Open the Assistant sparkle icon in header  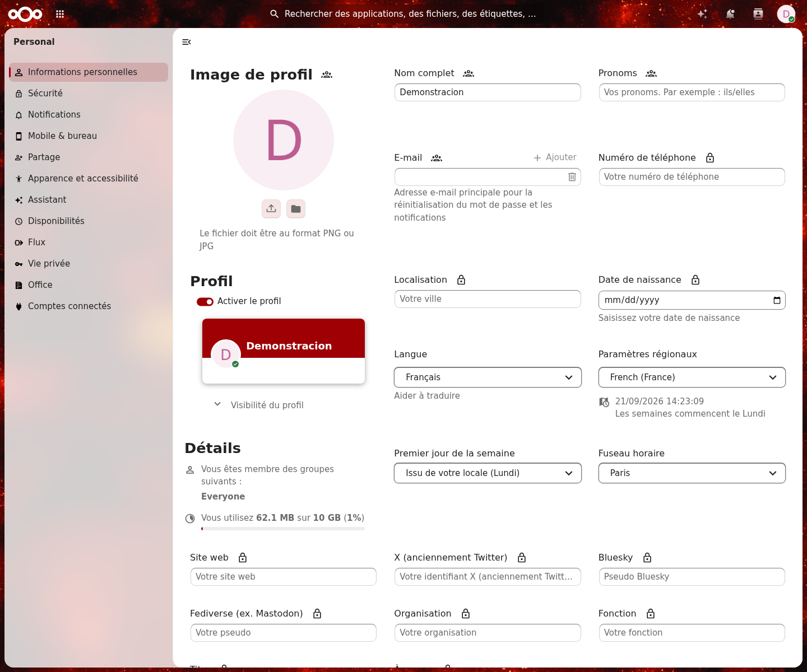coord(702,14)
